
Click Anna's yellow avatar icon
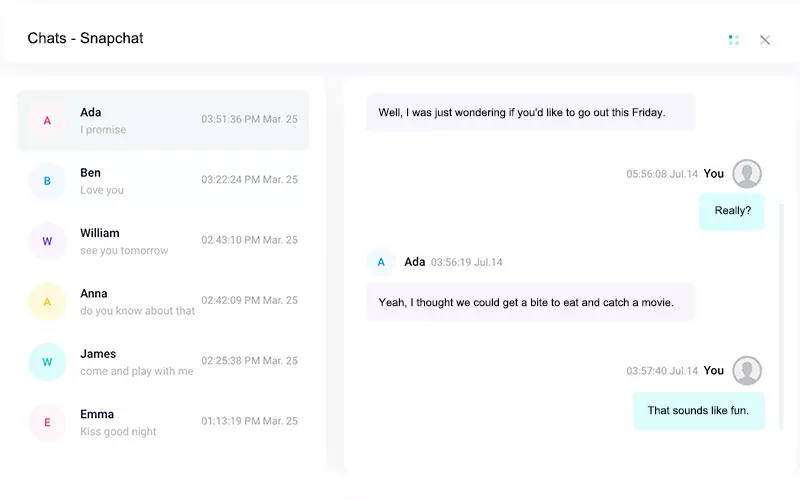pos(47,301)
